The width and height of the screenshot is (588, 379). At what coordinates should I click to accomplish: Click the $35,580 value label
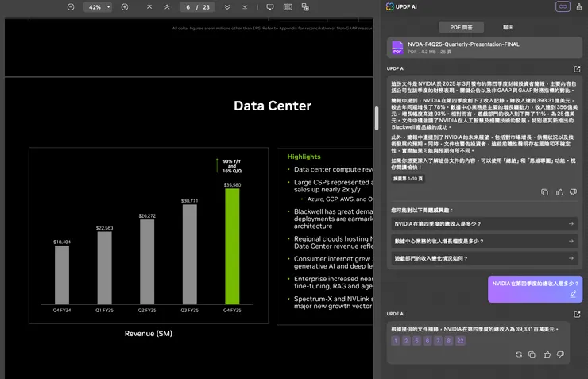(232, 185)
